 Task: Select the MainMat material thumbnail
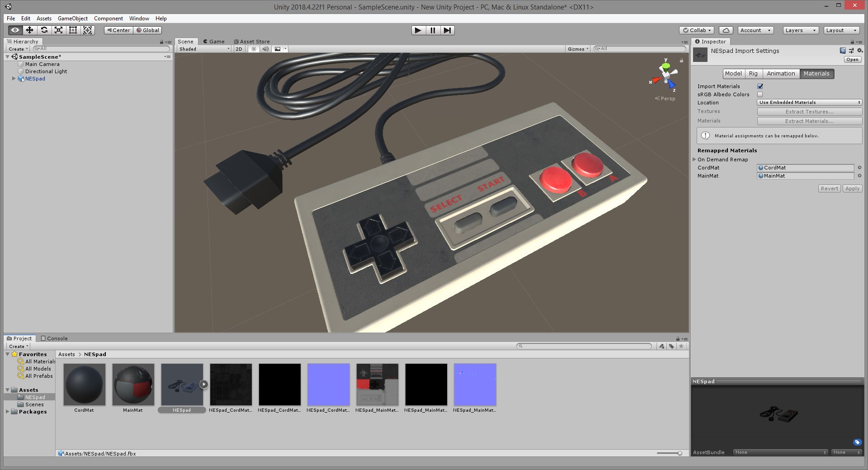coord(133,384)
